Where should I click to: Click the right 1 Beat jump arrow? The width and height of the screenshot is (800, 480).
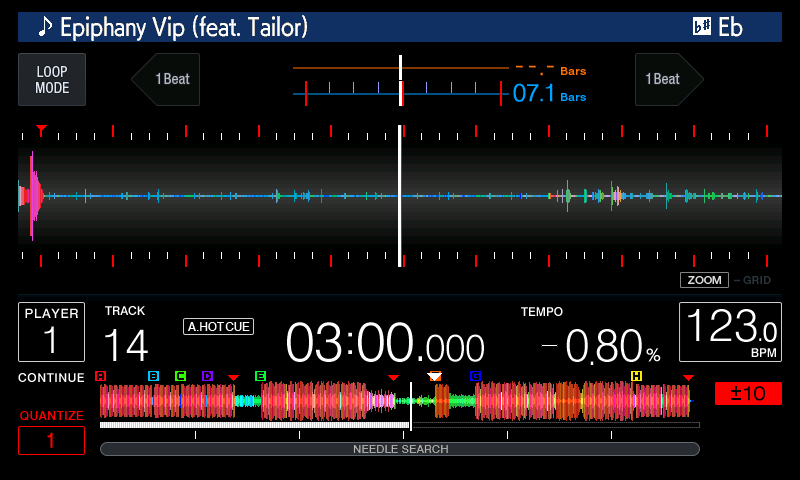click(x=668, y=80)
